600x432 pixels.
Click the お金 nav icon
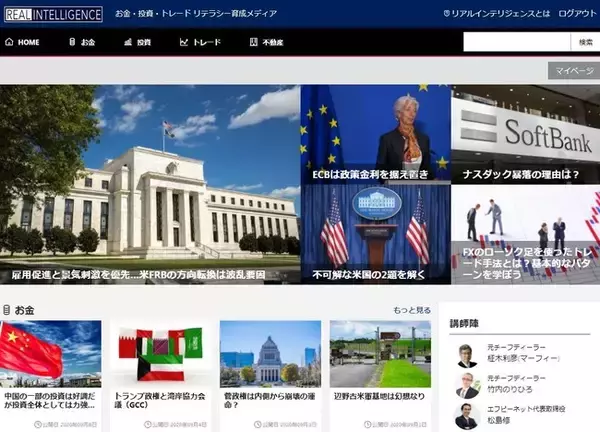(x=72, y=42)
